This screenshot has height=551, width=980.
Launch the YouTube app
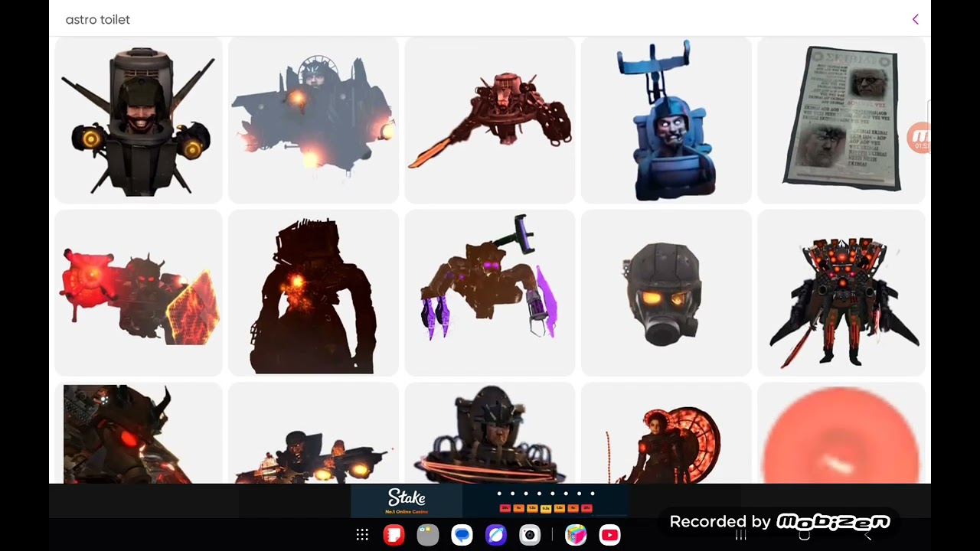pos(609,535)
